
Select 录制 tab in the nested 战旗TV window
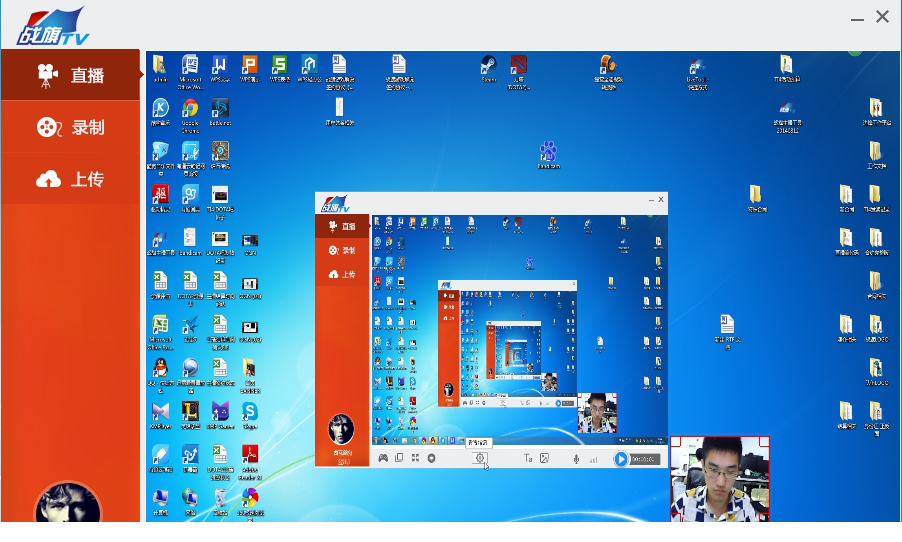click(342, 250)
